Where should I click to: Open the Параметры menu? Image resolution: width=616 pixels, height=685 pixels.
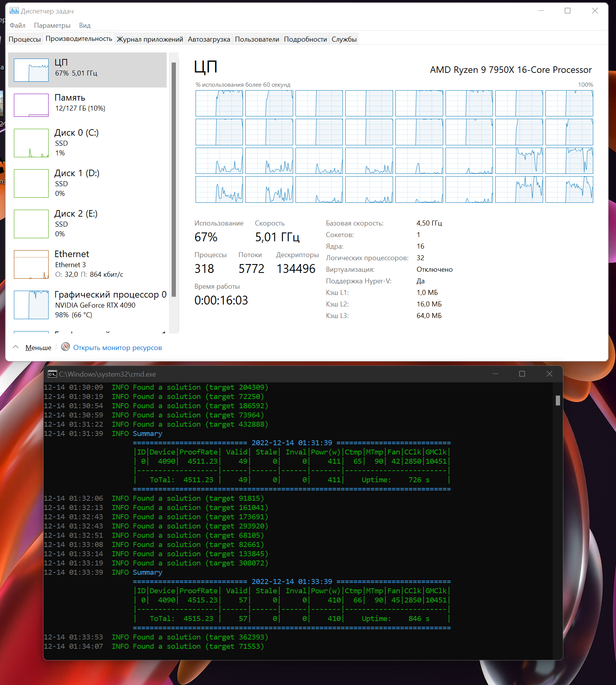[x=52, y=25]
